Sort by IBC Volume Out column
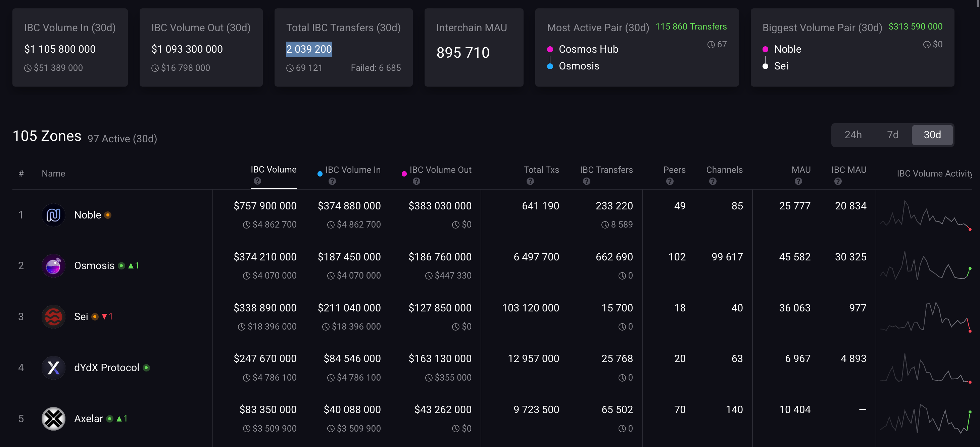 point(440,170)
